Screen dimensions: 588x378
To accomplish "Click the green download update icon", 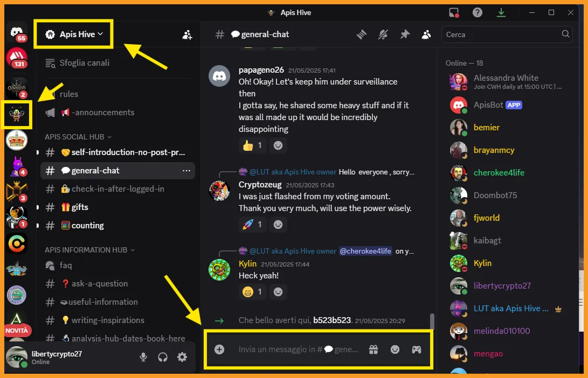I will tap(501, 13).
